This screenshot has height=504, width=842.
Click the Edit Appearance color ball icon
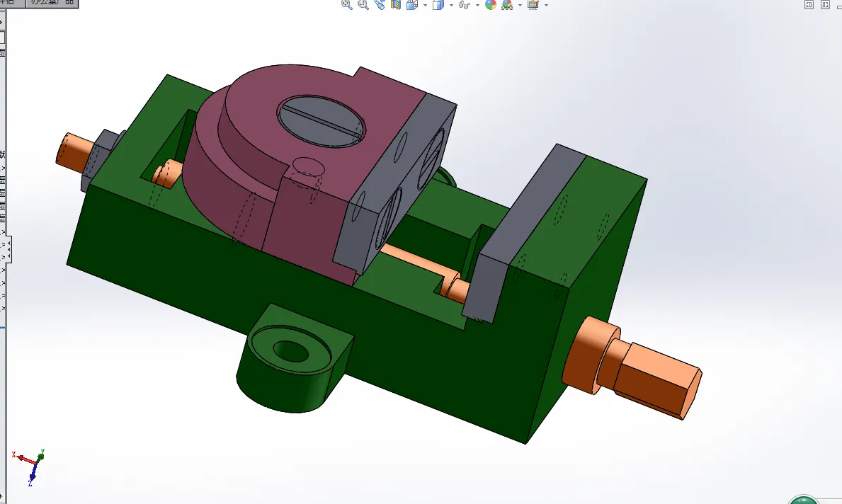click(491, 5)
